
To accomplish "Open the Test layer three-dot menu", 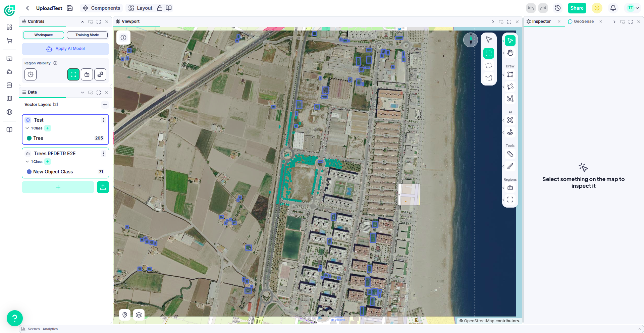I will (104, 120).
